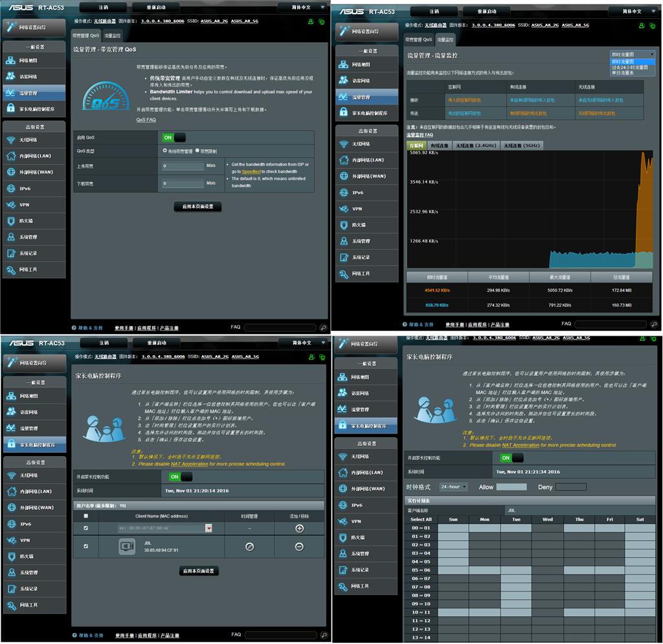This screenshot has height=644, width=663.
Task: Open Speedtest link in bandwidth hint
Action: click(x=251, y=172)
